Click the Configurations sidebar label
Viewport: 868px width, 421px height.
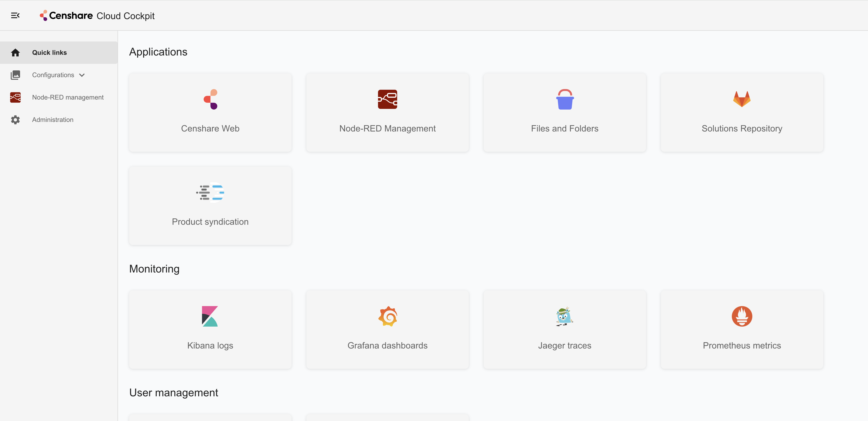[53, 75]
